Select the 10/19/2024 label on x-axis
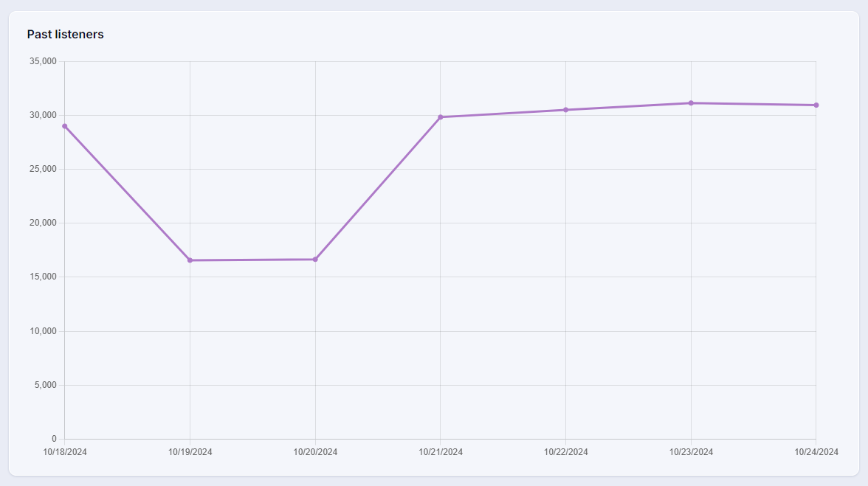The image size is (868, 486). point(190,452)
